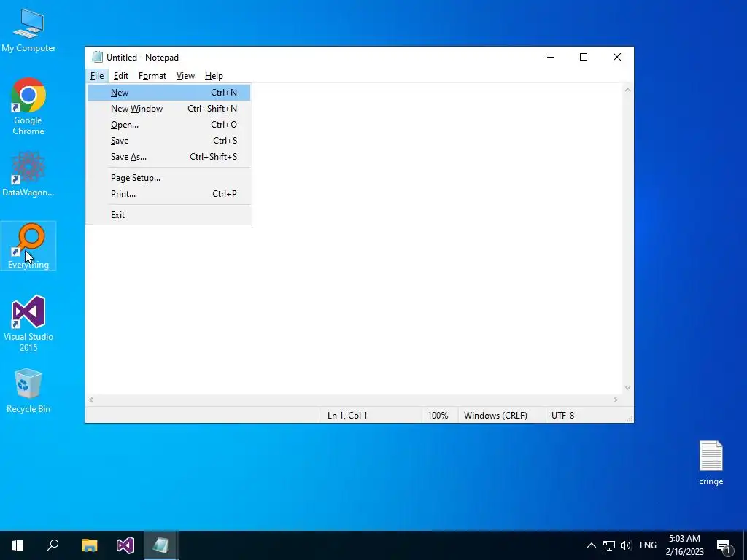
Task: Choose New Window from File menu
Action: coord(169,109)
